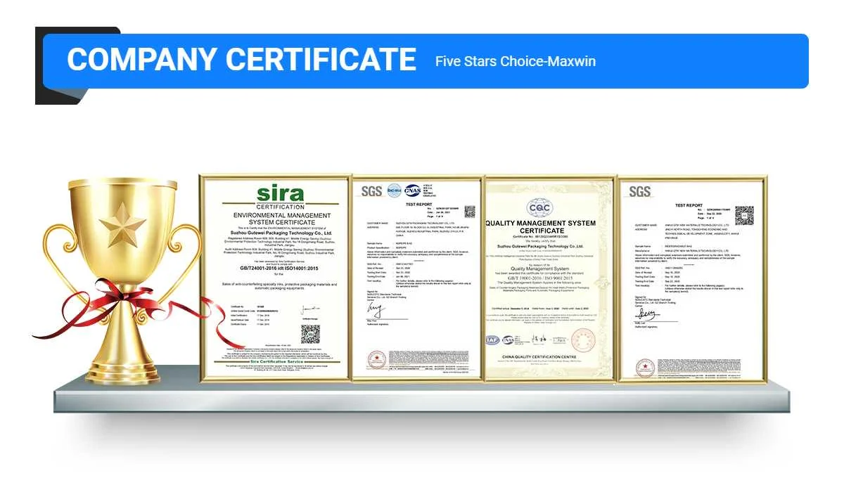Click TEST REPORT heading on rightmost certificate
This screenshot has width=844, height=504.
[689, 205]
